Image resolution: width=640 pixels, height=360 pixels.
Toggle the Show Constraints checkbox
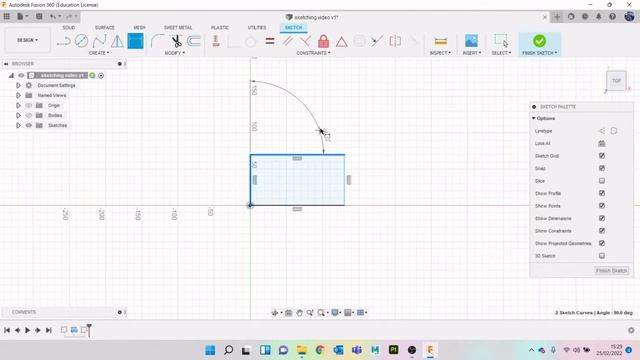pyautogui.click(x=602, y=231)
